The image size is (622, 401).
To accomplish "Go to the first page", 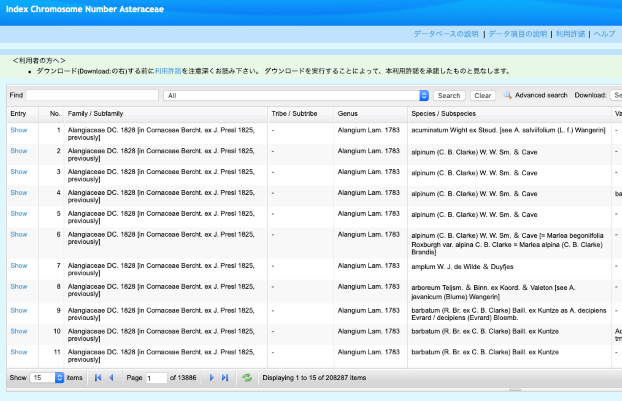I will point(98,378).
